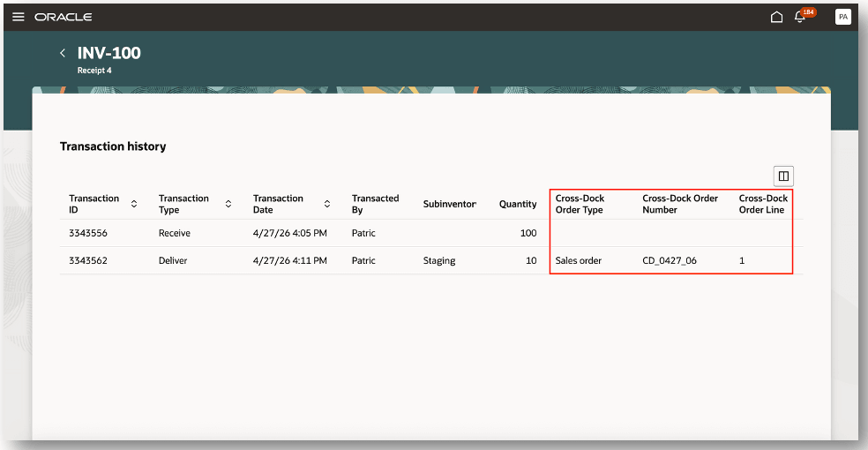Open notifications bell with 184 badge
This screenshot has height=450, width=868.
[x=802, y=16]
